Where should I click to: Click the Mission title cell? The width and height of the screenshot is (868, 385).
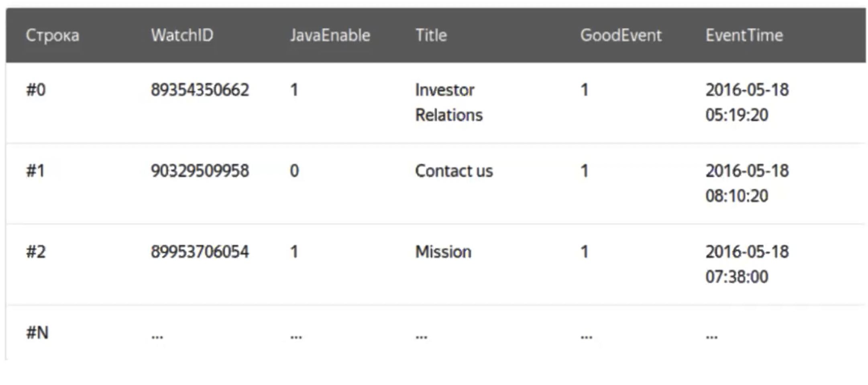click(443, 252)
